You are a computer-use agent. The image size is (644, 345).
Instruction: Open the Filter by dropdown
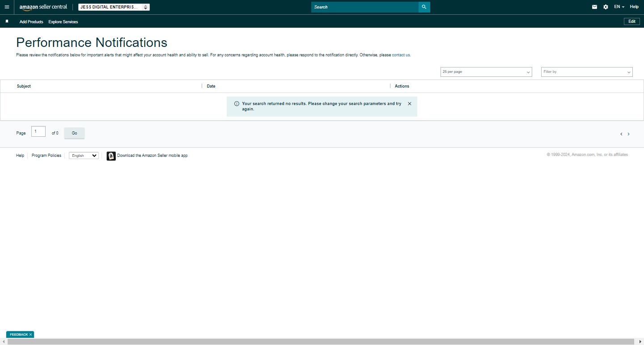tap(587, 72)
